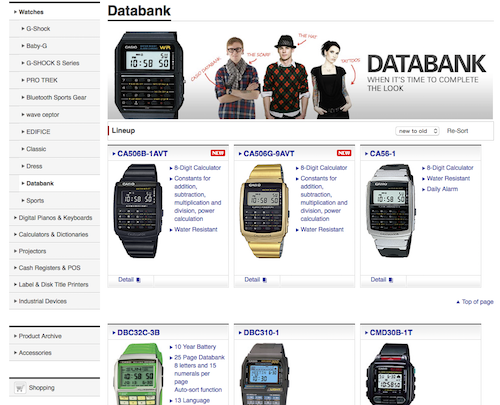Open the CA56-1 product title

pos(383,154)
